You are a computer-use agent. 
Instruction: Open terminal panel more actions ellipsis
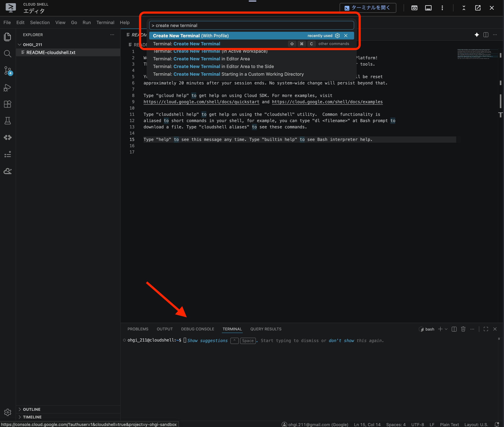pyautogui.click(x=472, y=329)
